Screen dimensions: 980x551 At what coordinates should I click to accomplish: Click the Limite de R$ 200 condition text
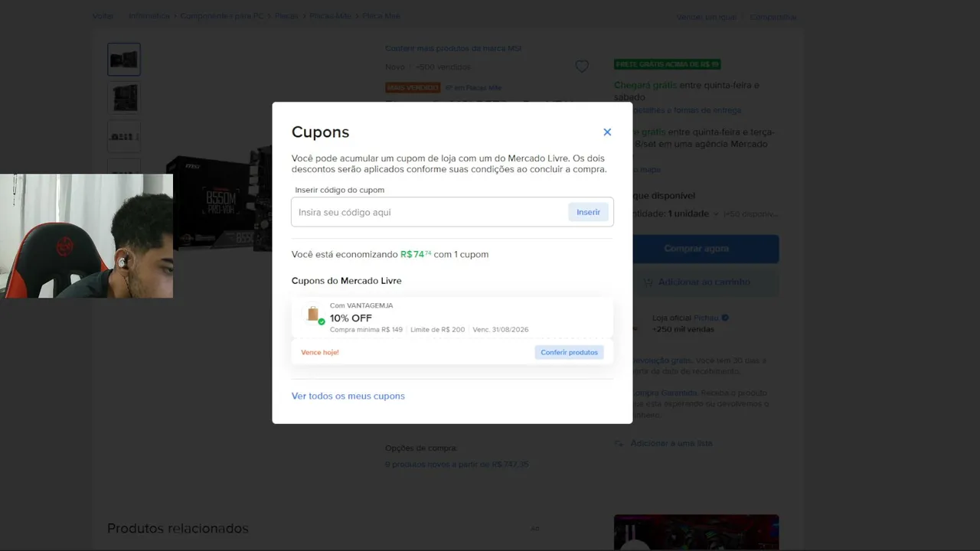coord(437,330)
